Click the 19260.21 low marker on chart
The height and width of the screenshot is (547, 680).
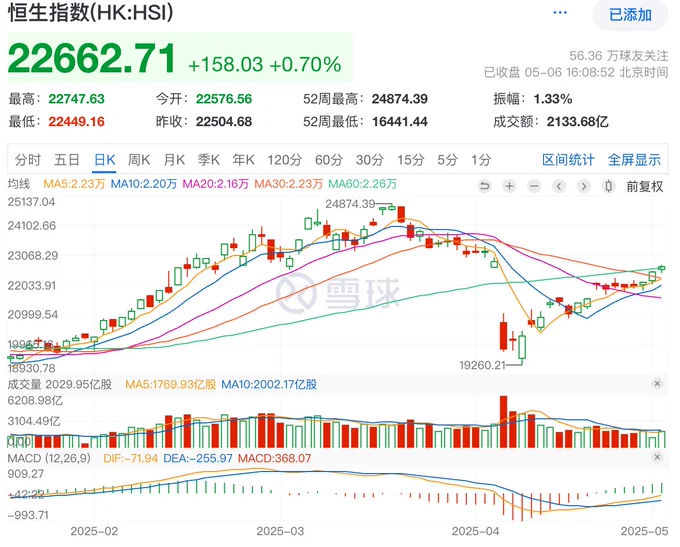pyautogui.click(x=482, y=365)
